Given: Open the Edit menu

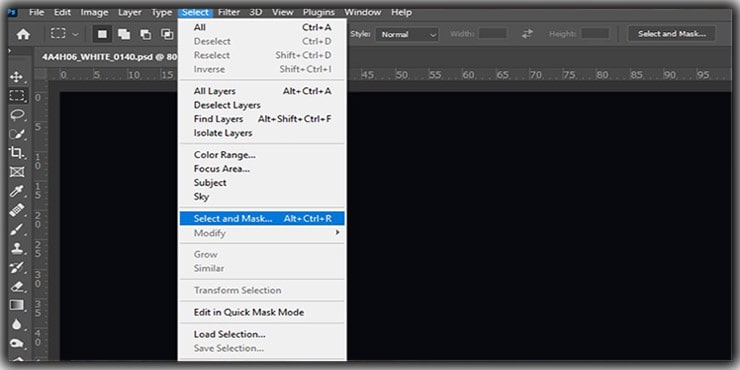Looking at the screenshot, I should click(x=62, y=12).
